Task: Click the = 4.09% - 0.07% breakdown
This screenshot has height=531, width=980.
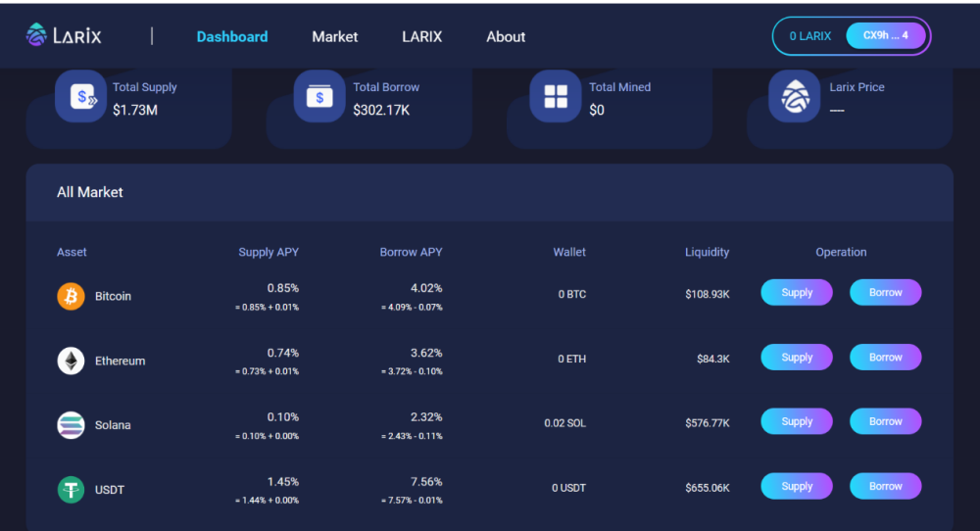Action: tap(412, 308)
